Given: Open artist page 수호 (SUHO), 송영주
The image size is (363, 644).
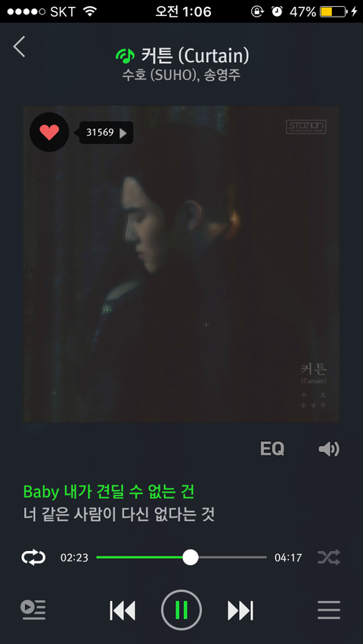Looking at the screenshot, I should point(181,76).
